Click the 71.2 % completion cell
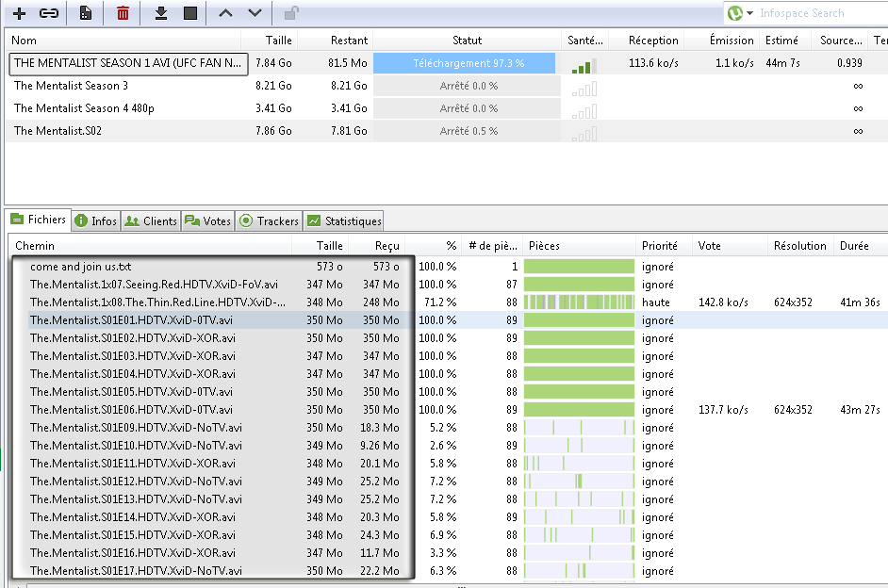888x588 pixels. tap(439, 302)
